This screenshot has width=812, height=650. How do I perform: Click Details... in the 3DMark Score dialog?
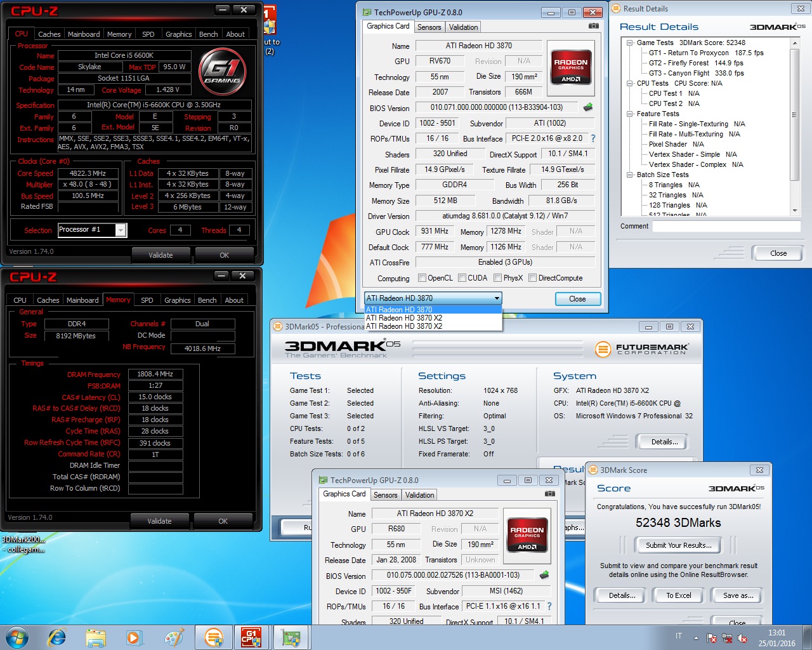[x=622, y=595]
